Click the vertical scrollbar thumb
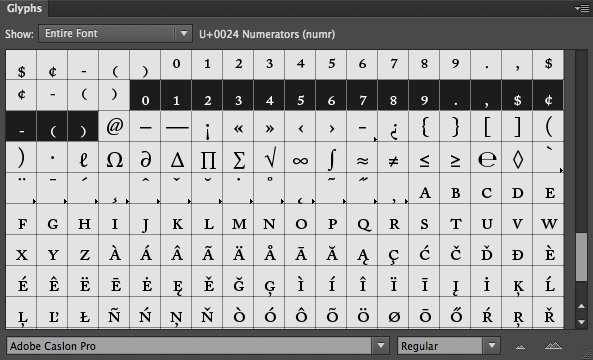The image size is (593, 360). point(582,257)
